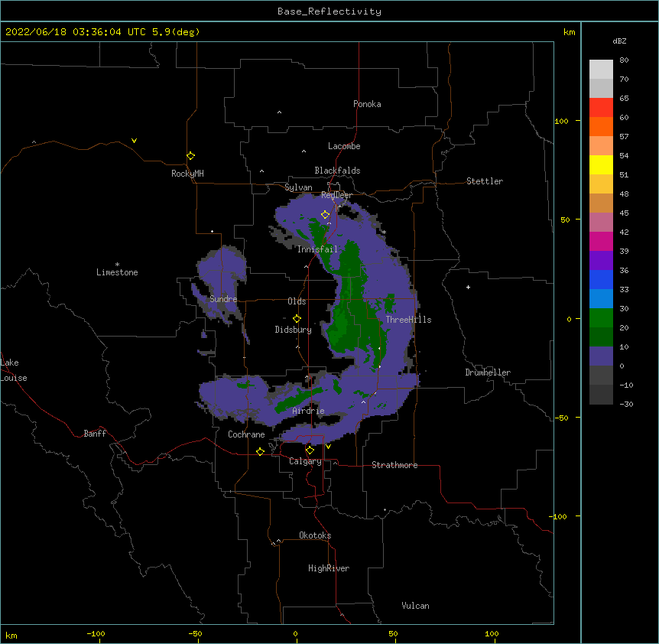Select the Calgary city label
This screenshot has height=644, width=659.
tap(306, 461)
